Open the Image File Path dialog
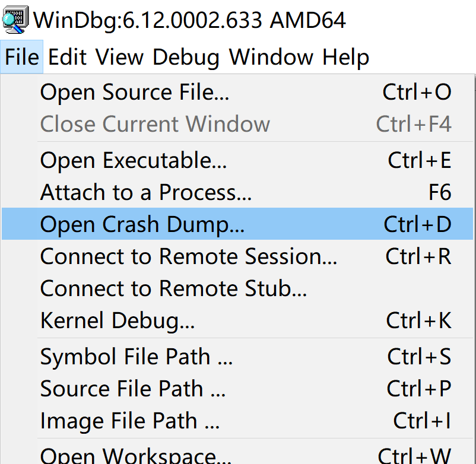476x464 pixels. pos(130,421)
